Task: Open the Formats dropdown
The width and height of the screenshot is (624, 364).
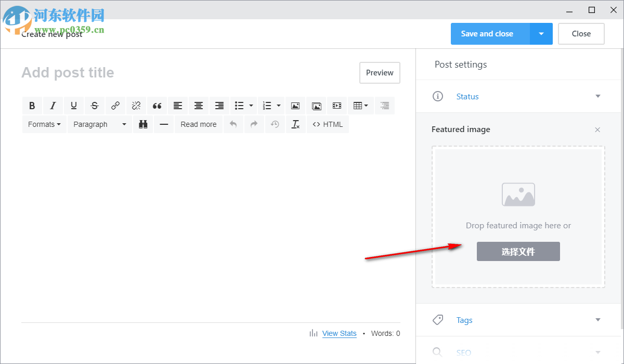Action: pos(44,124)
